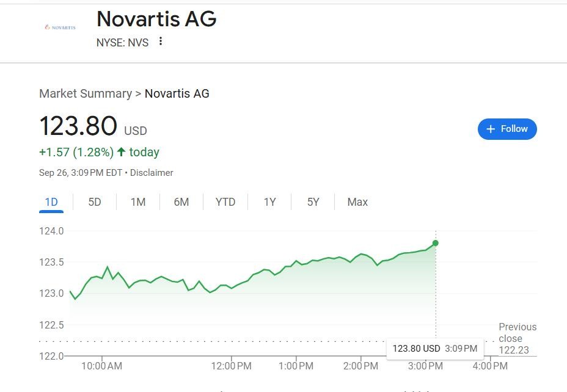Click the plus icon on Follow
Viewport: 567px width, 392px height.
(491, 129)
